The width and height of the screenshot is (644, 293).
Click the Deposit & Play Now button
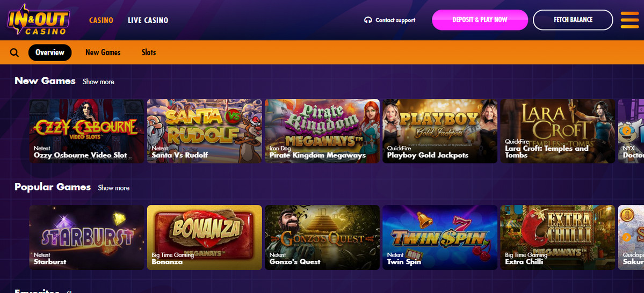[480, 20]
